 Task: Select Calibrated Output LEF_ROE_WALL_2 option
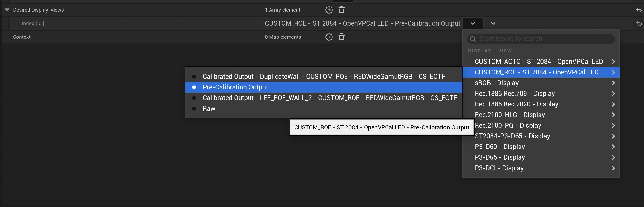click(324, 98)
